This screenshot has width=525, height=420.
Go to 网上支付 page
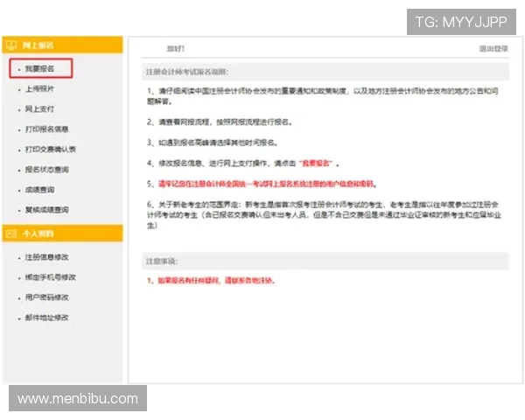[38, 109]
